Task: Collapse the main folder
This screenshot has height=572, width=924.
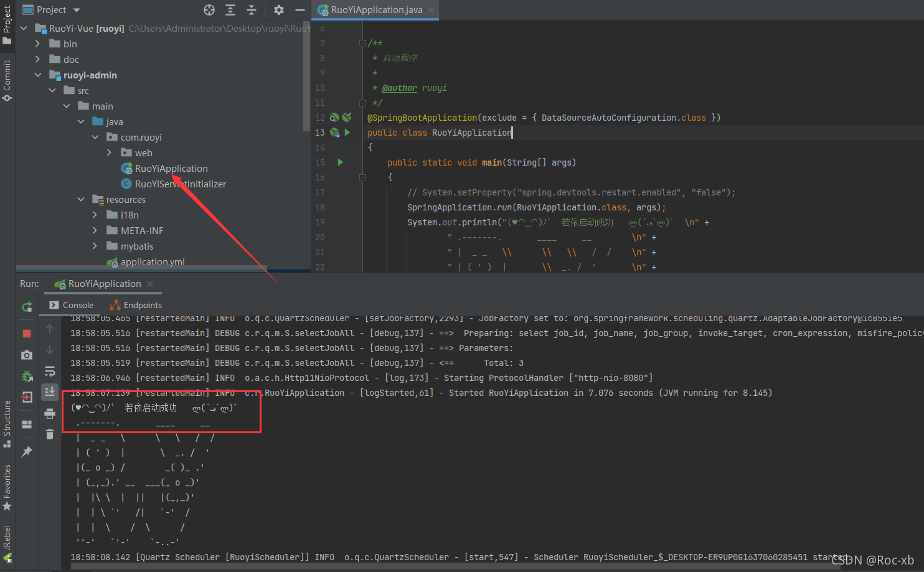Action: pos(67,106)
